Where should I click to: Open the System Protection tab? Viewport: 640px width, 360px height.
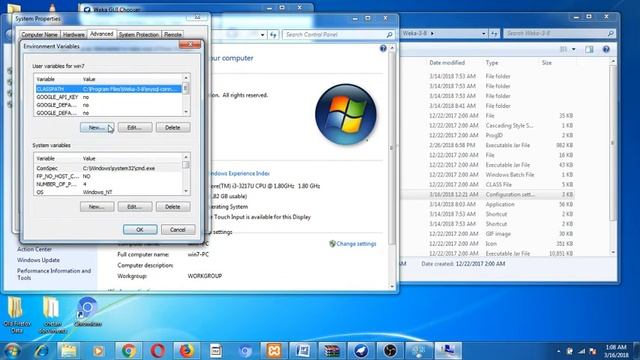139,35
